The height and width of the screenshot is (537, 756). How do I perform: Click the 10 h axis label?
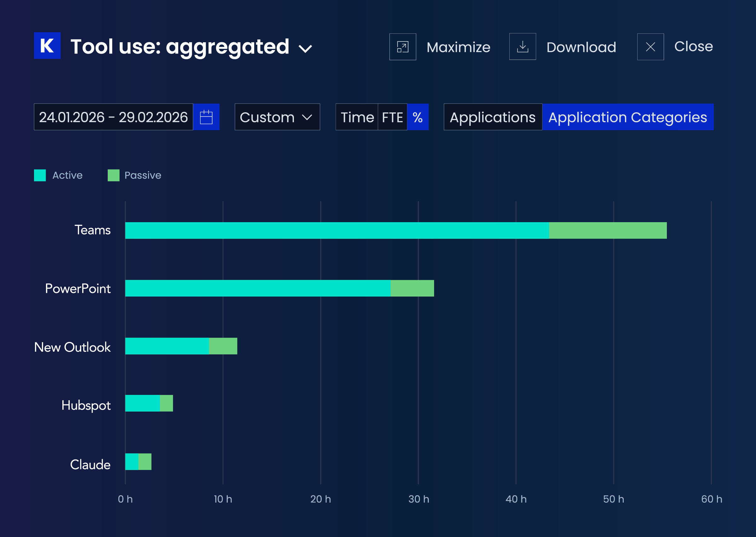[223, 499]
